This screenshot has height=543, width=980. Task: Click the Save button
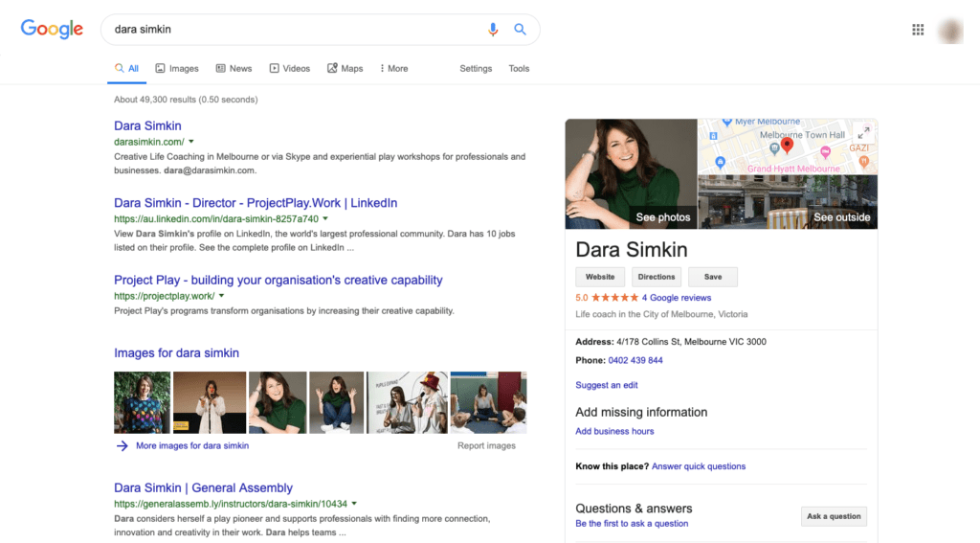click(713, 277)
